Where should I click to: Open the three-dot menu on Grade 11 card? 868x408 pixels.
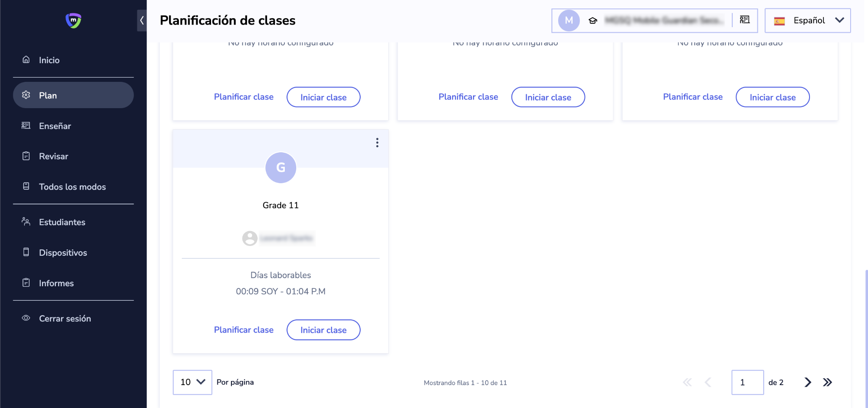pos(377,143)
